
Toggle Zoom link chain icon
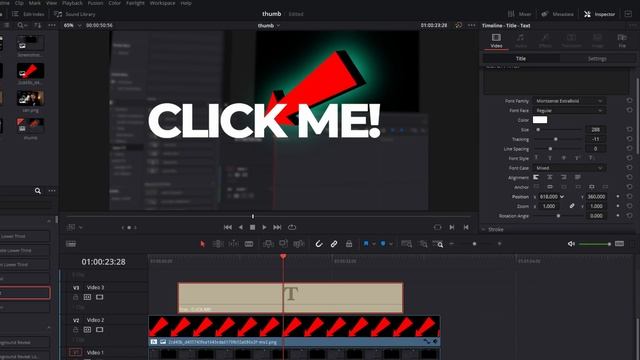[x=572, y=206]
